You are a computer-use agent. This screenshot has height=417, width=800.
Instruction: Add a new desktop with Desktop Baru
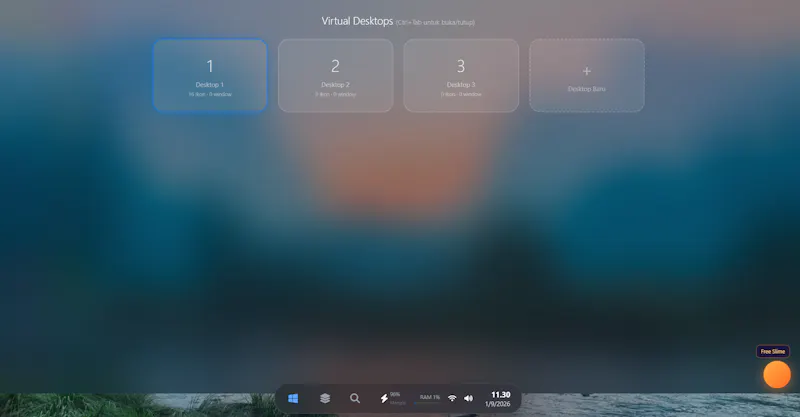coord(587,75)
